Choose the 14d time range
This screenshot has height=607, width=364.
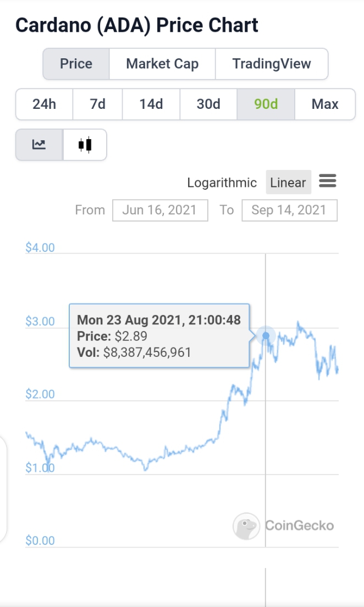pos(151,104)
